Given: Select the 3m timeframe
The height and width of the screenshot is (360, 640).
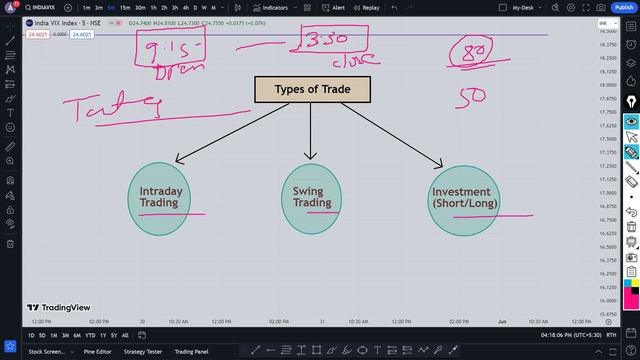Looking at the screenshot, I should point(99,8).
